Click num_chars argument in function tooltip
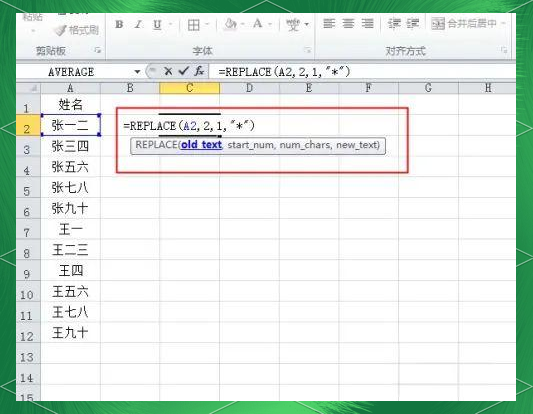The width and height of the screenshot is (533, 414). [x=305, y=145]
